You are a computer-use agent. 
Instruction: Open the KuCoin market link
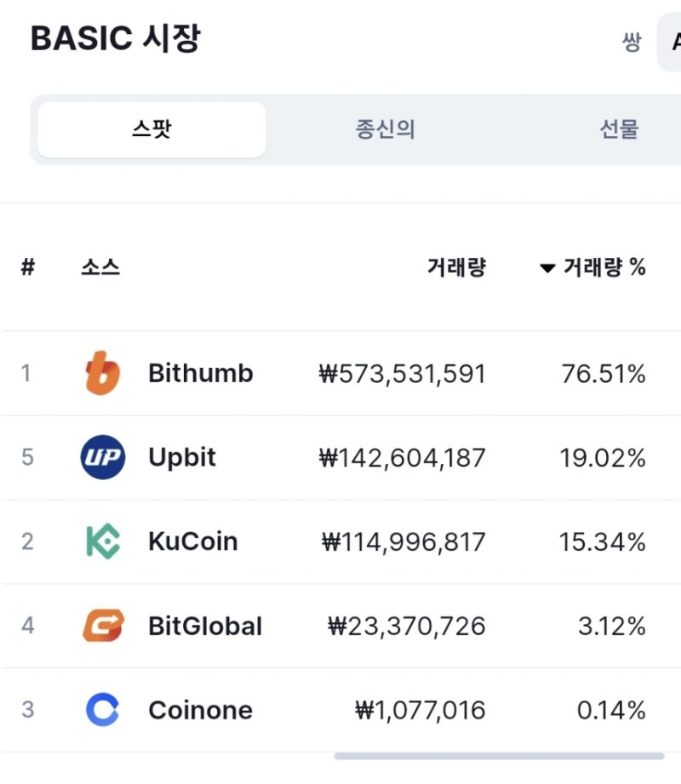[x=193, y=541]
